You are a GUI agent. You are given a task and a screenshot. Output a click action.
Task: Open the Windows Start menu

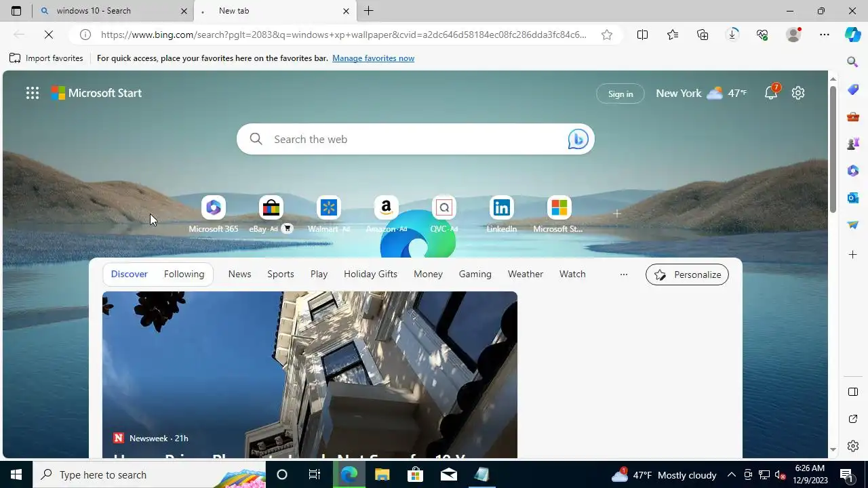coord(16,474)
